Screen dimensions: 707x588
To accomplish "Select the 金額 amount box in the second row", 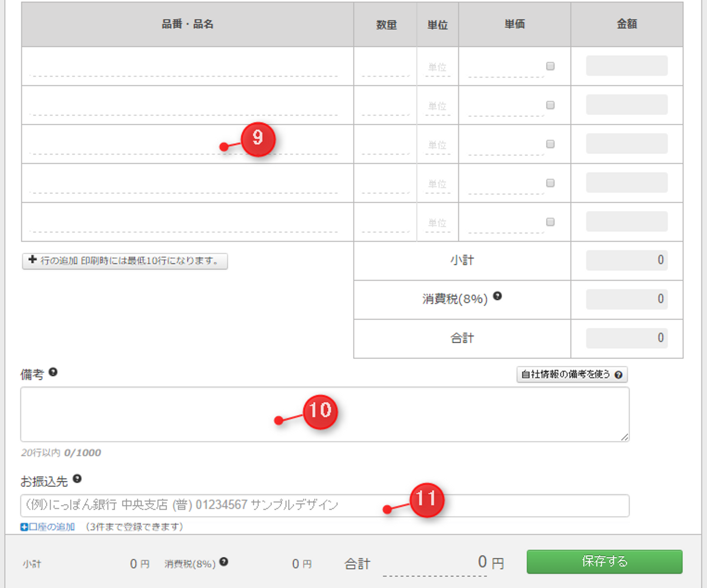I will [x=627, y=105].
